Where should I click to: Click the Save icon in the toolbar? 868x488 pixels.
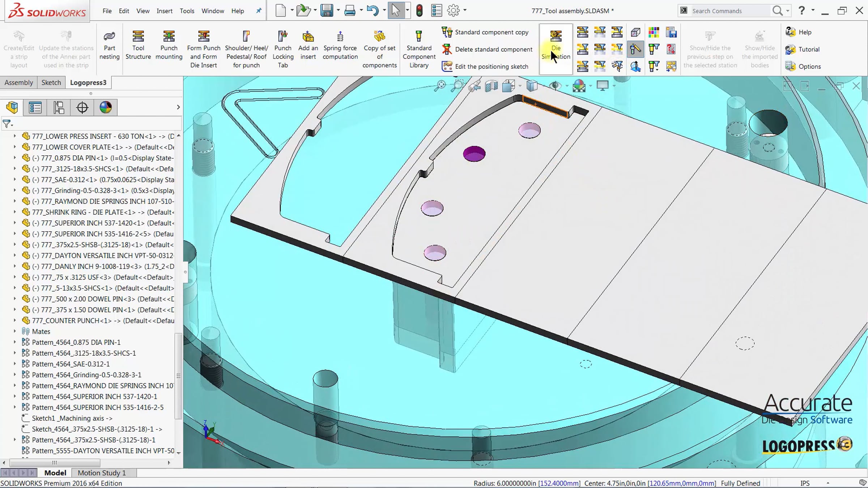[327, 10]
